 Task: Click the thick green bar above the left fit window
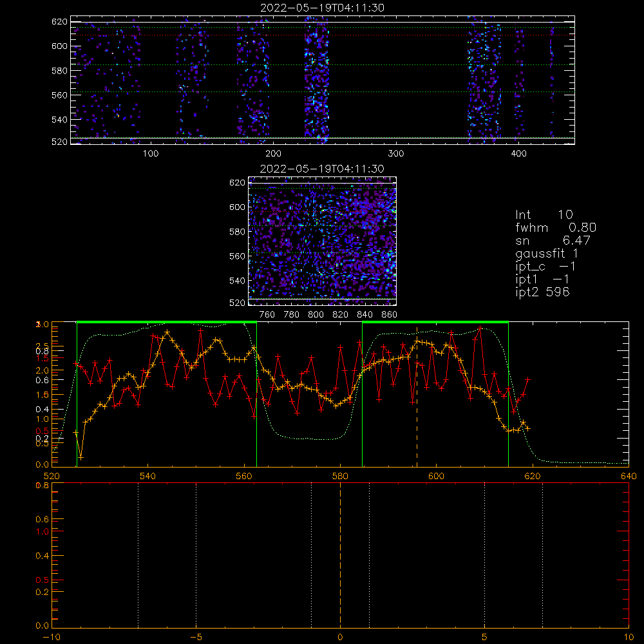(167, 323)
